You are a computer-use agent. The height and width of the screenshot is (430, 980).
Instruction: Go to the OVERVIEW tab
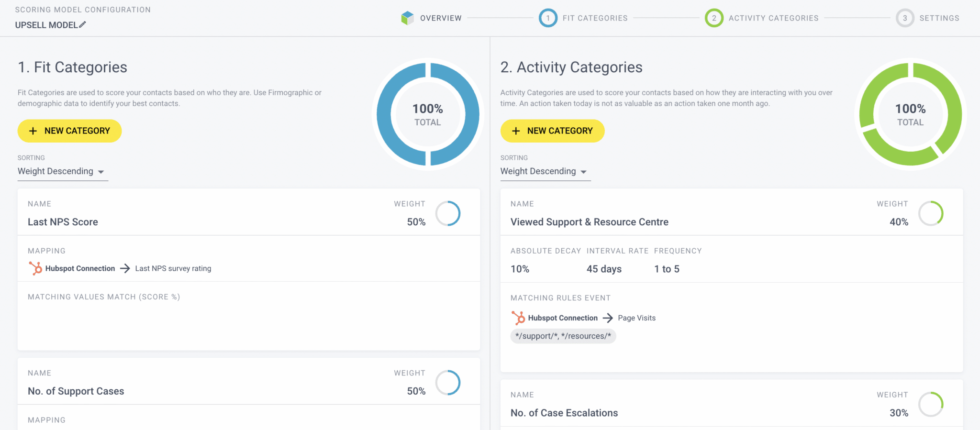click(441, 18)
